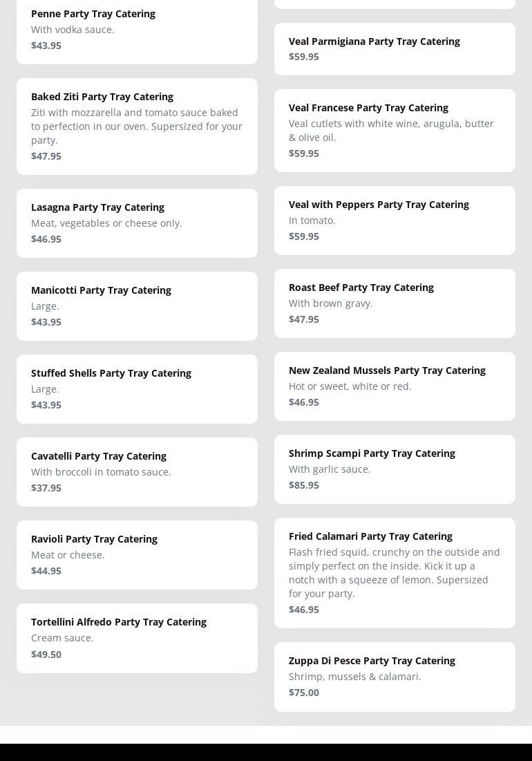Choose Lasagna Party Tray Catering
Screen dimensions: 532x761
pyautogui.click(x=137, y=223)
